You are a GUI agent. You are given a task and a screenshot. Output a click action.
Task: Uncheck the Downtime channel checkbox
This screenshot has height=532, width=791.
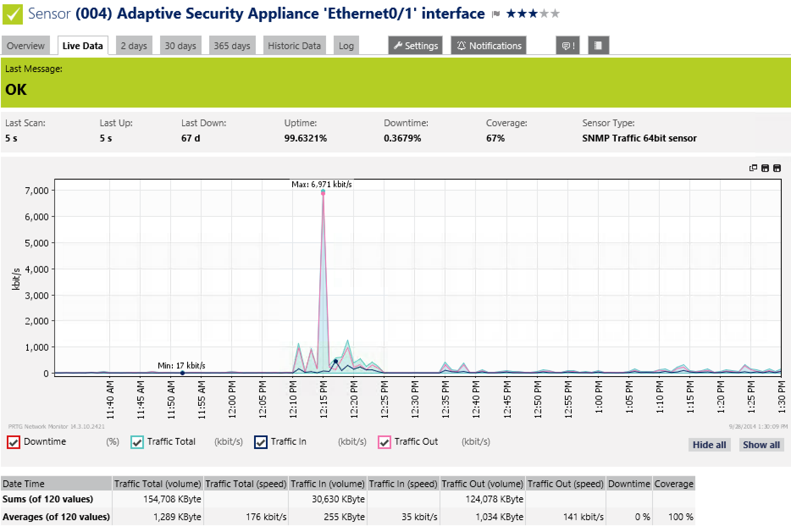click(x=14, y=442)
